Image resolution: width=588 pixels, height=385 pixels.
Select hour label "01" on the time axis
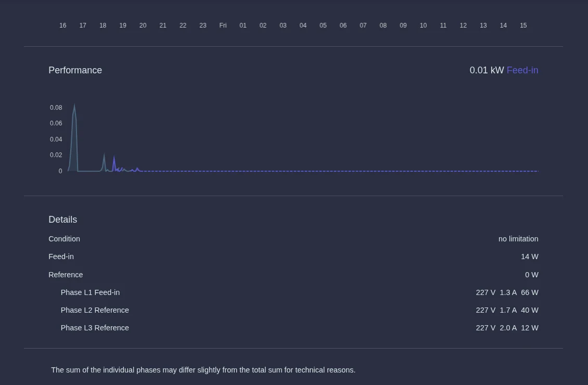243,25
